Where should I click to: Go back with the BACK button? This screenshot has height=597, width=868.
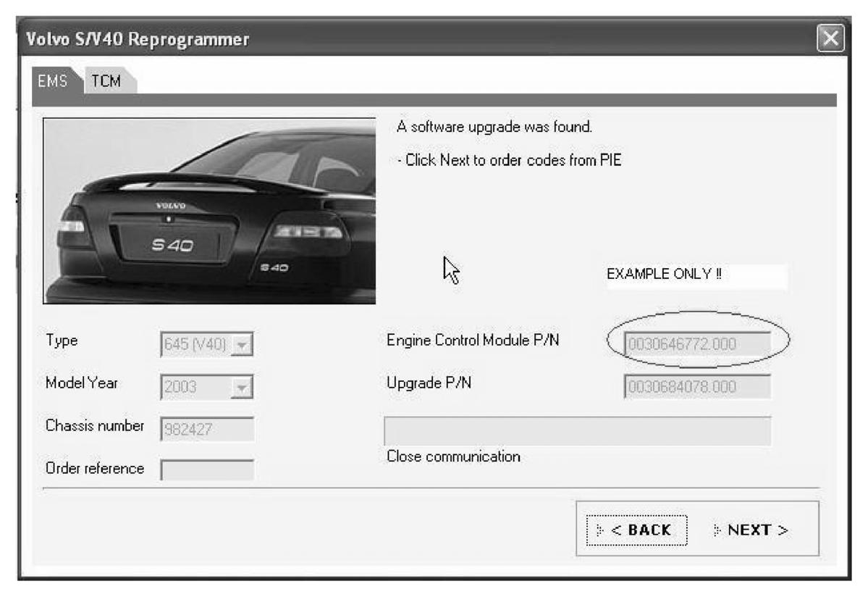(x=636, y=530)
